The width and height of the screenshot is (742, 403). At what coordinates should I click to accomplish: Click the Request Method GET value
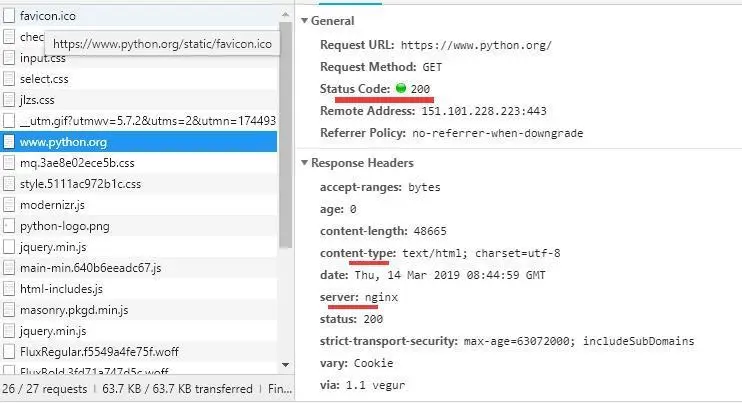click(432, 67)
